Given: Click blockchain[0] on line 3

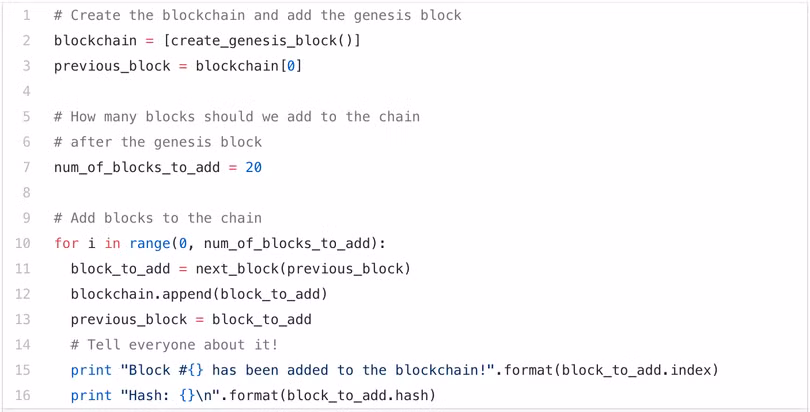Looking at the screenshot, I should (x=248, y=66).
